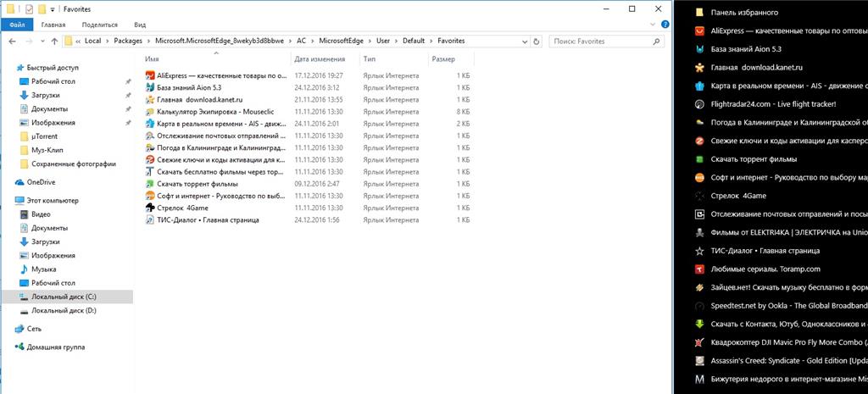The height and width of the screenshot is (394, 868).
Task: Expand the Default breadcrumb chevron
Action: click(x=431, y=41)
